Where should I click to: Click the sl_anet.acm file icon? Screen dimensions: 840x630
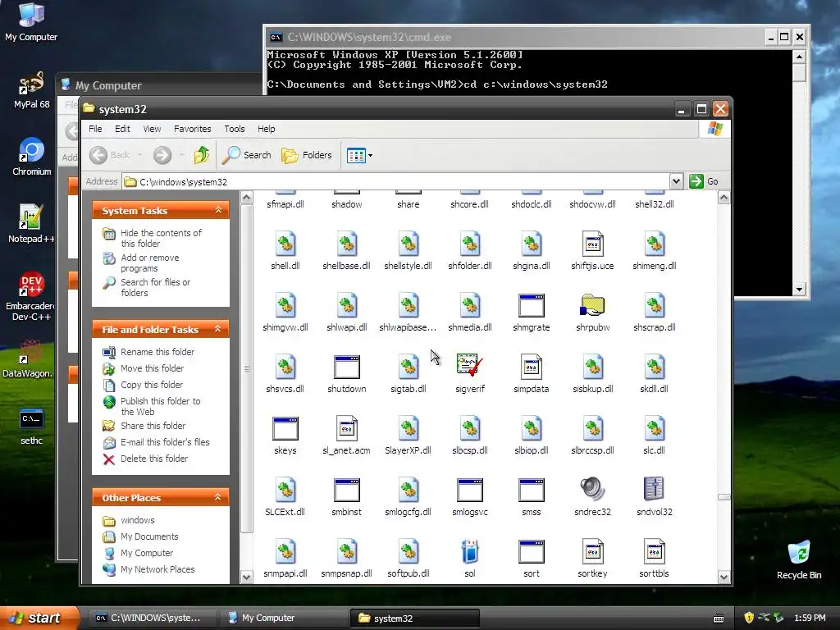347,428
